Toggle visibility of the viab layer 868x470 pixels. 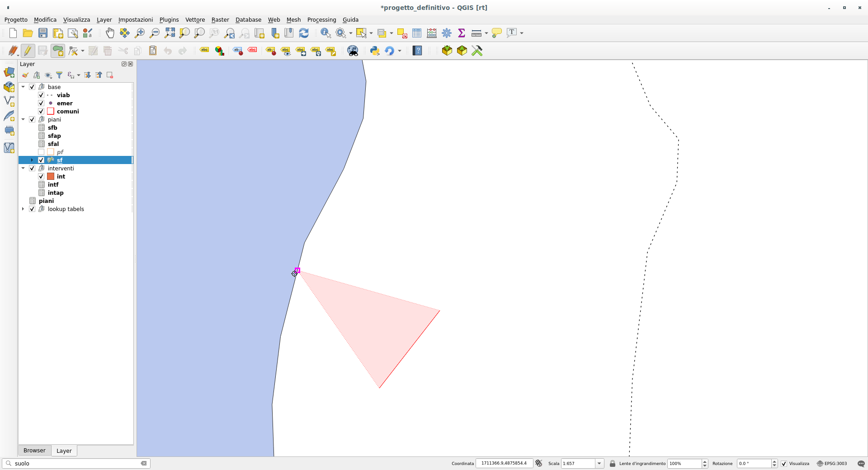[41, 95]
